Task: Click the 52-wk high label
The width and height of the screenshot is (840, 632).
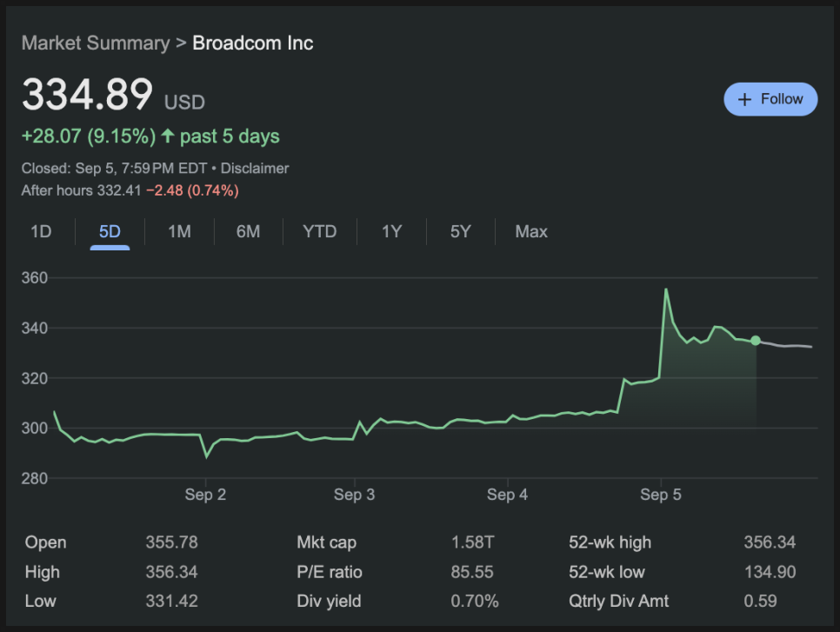Action: (610, 542)
